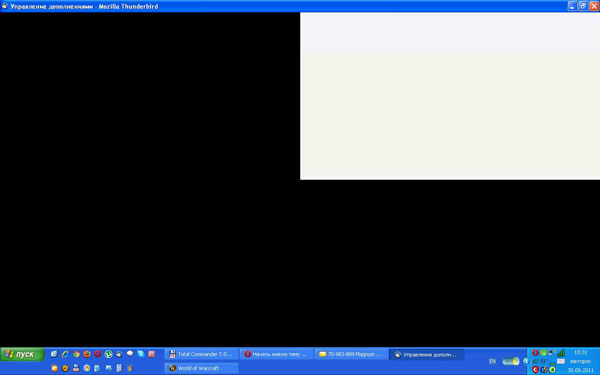This screenshot has width=600, height=375.
Task: Launch Internet Explorer from quick launch
Action: tap(65, 354)
